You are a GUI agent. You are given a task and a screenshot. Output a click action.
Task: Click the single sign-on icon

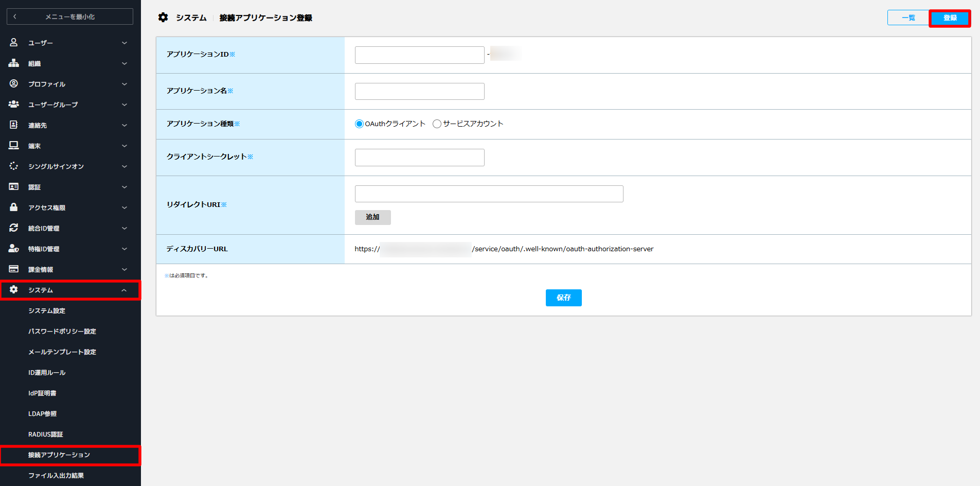click(x=14, y=166)
